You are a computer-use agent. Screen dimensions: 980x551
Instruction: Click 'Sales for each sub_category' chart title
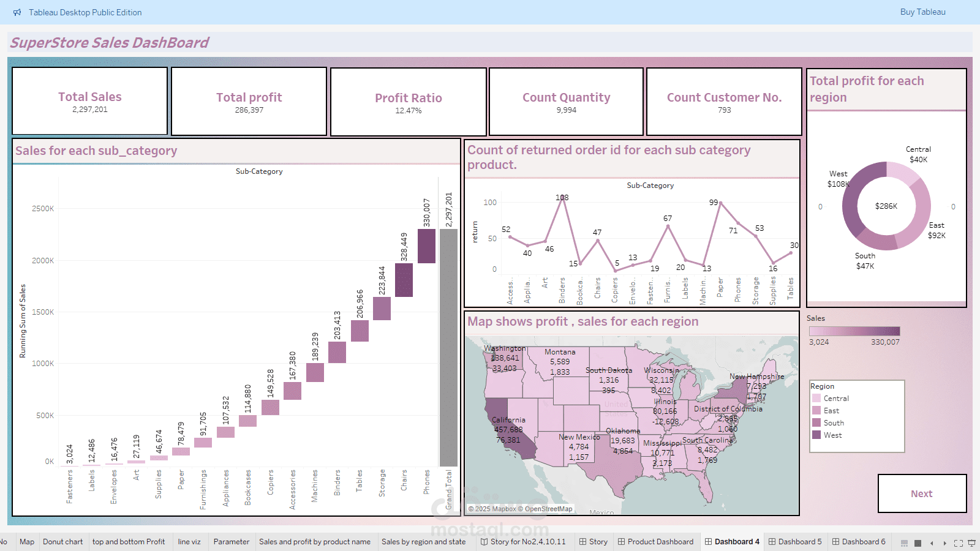coord(96,151)
